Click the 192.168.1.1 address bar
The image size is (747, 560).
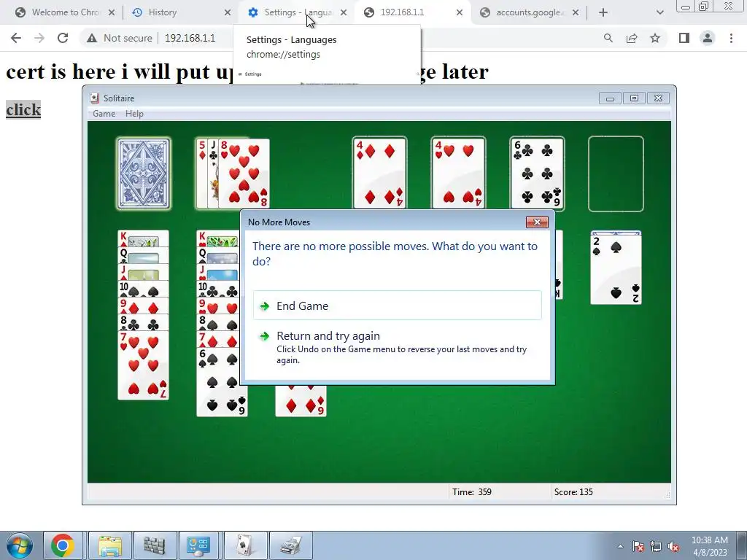[190, 38]
